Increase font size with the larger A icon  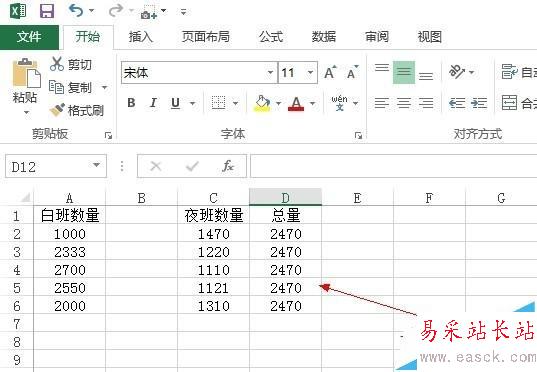click(330, 72)
